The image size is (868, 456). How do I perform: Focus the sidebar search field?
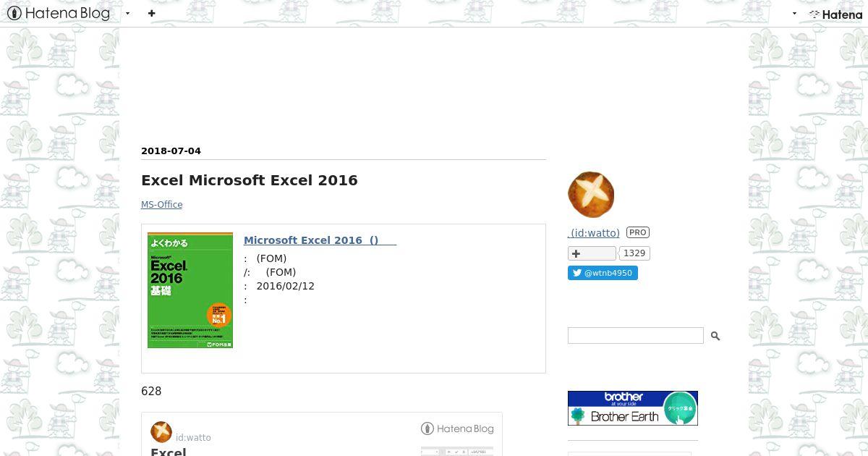point(635,335)
